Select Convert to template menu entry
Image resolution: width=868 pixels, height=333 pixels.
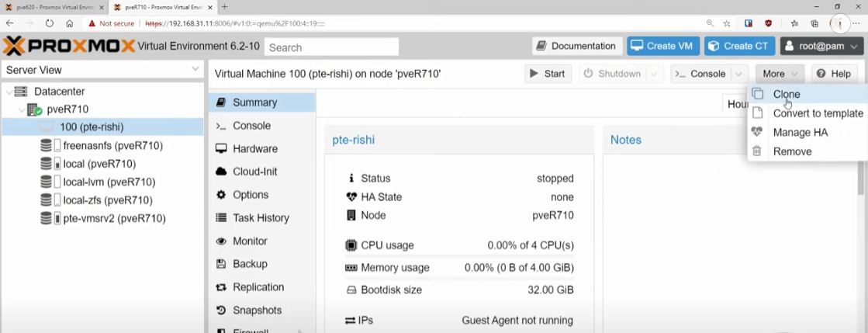(818, 113)
